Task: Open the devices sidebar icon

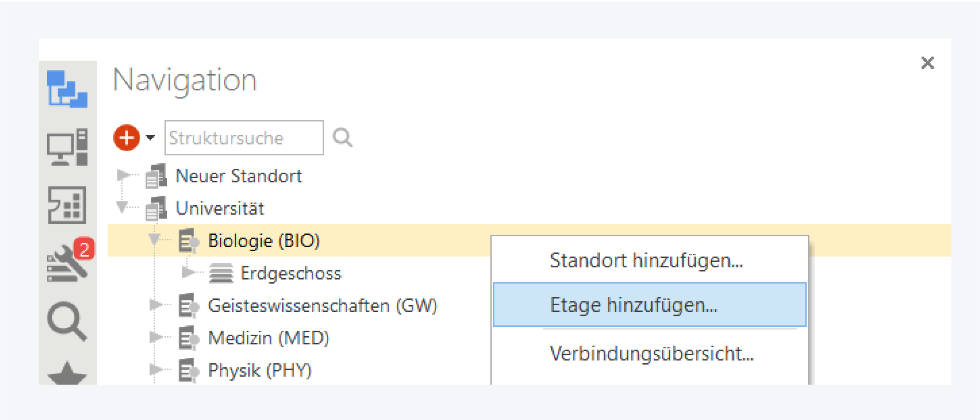Action: coord(67,147)
